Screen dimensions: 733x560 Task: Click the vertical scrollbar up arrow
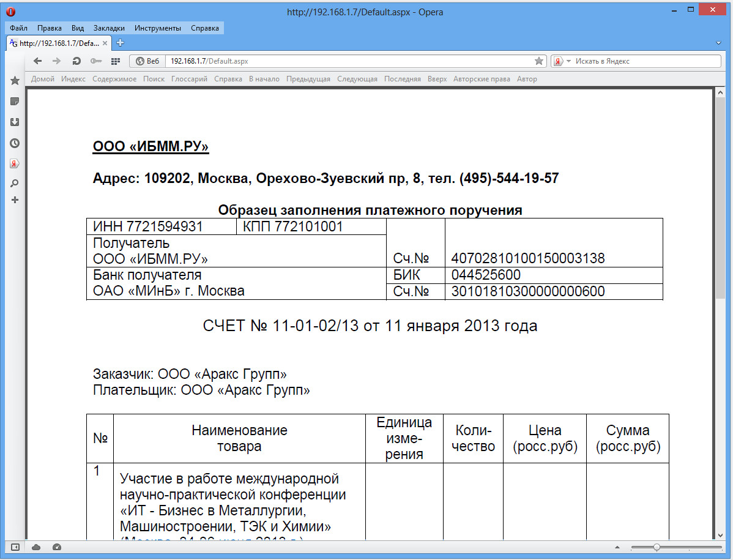[x=720, y=93]
